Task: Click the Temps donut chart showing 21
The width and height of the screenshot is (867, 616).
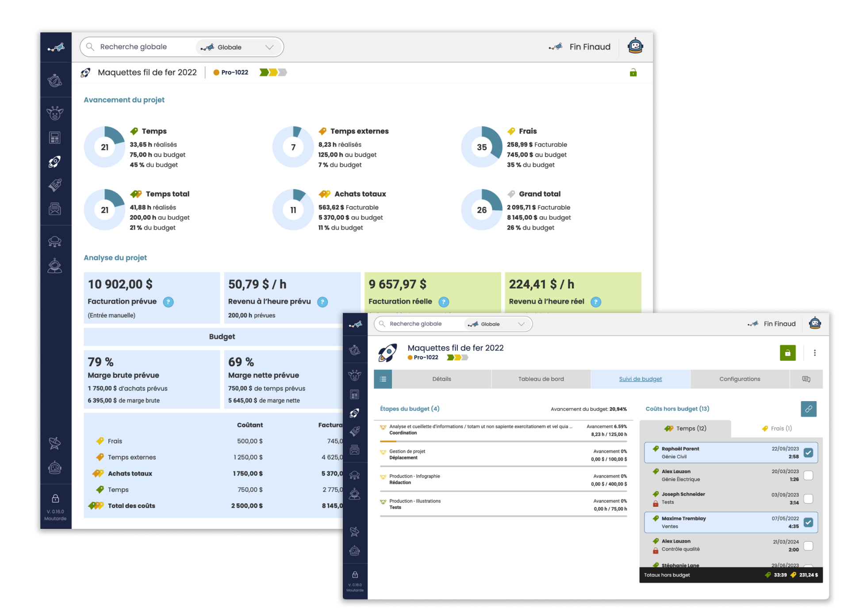Action: pos(104,147)
